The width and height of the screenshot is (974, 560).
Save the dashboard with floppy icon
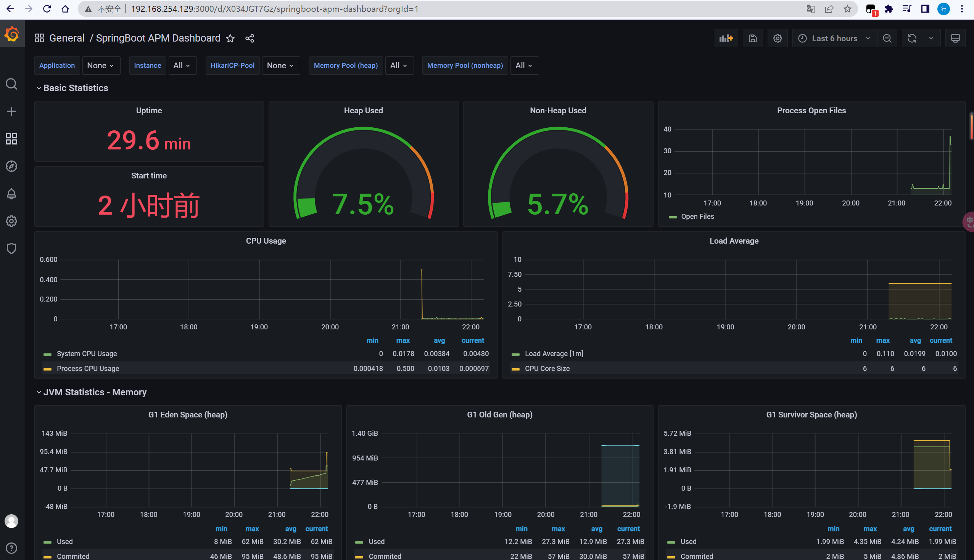click(753, 39)
